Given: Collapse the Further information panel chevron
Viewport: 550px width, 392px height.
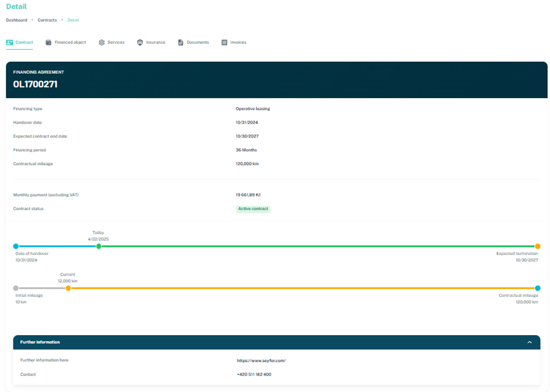Looking at the screenshot, I should [529, 342].
